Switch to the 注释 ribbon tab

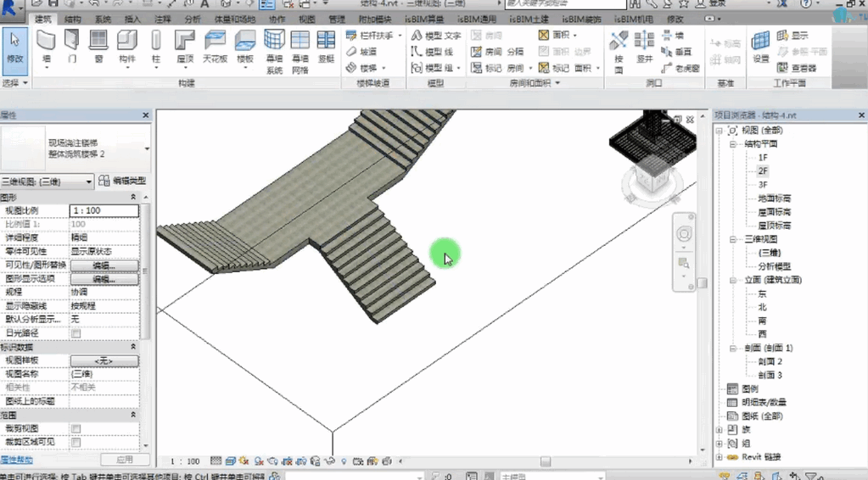(163, 19)
